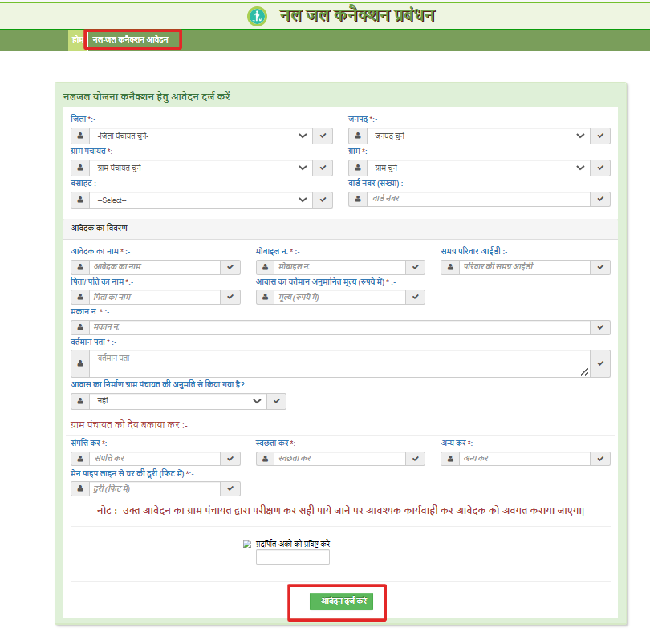Click the logo beside नल जल कनेक्शन प्रबंधन
This screenshot has width=650, height=644.
point(257,17)
